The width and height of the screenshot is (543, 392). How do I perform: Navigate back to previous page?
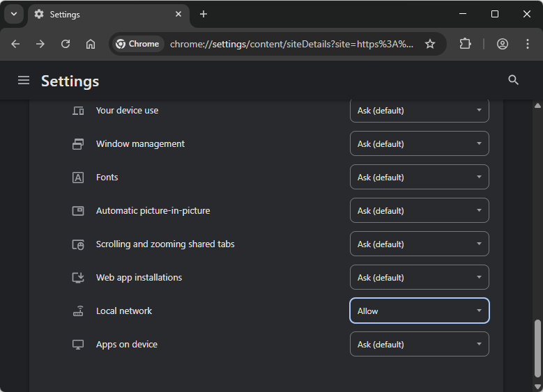click(15, 44)
